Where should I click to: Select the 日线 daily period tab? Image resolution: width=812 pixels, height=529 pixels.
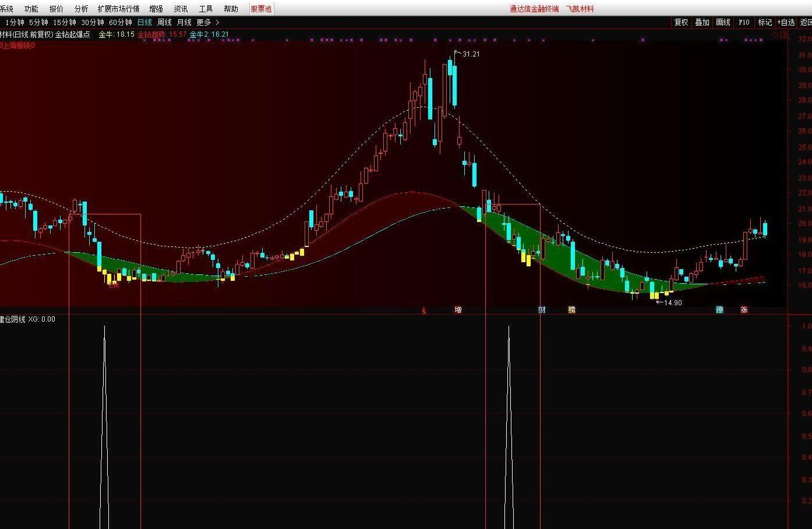(x=144, y=22)
